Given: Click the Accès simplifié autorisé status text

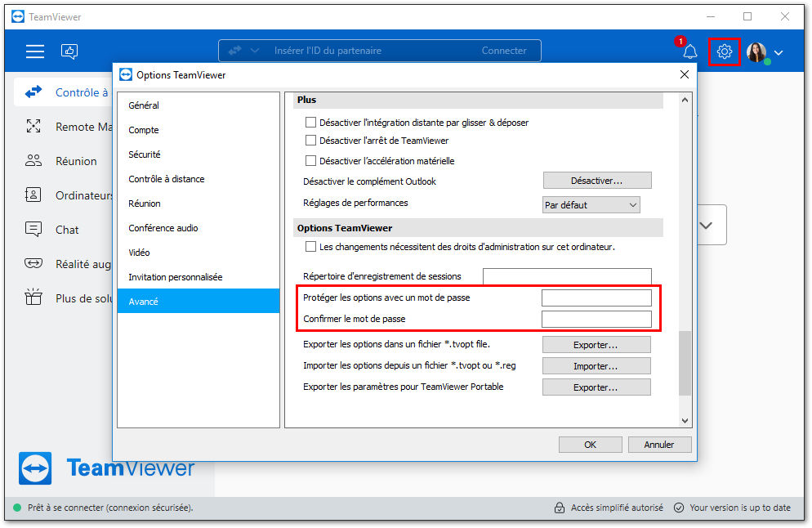Looking at the screenshot, I should tap(617, 508).
